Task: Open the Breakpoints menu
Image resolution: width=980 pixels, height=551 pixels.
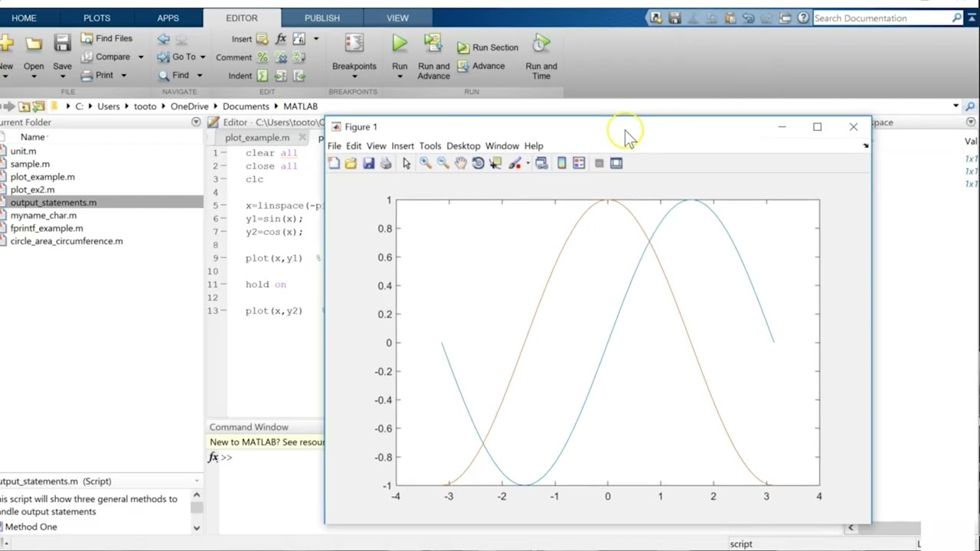Action: tap(354, 56)
